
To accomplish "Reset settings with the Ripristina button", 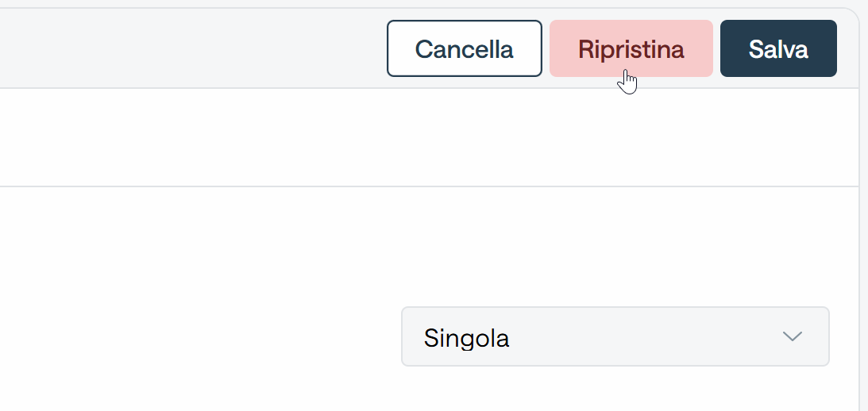I will click(x=631, y=48).
